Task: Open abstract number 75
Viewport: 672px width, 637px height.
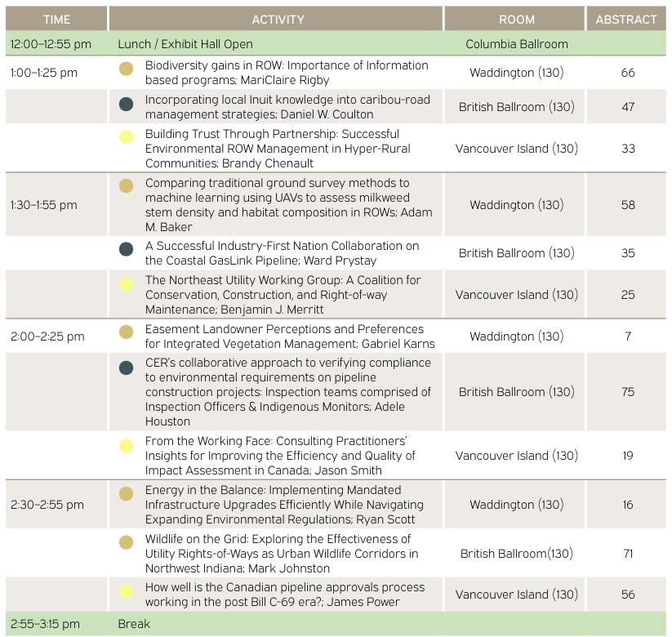Action: point(627,392)
